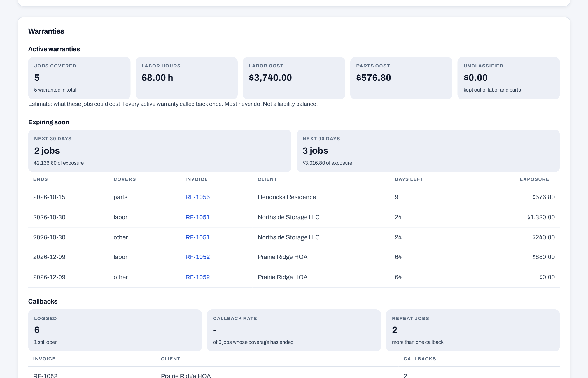Click the Parts Cost value $576.80
The width and height of the screenshot is (588, 378).
point(374,78)
